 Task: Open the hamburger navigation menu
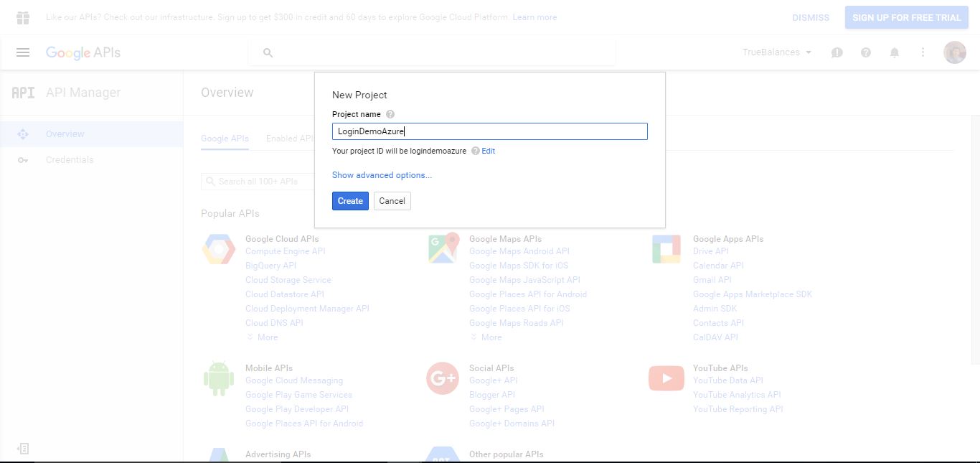click(23, 52)
